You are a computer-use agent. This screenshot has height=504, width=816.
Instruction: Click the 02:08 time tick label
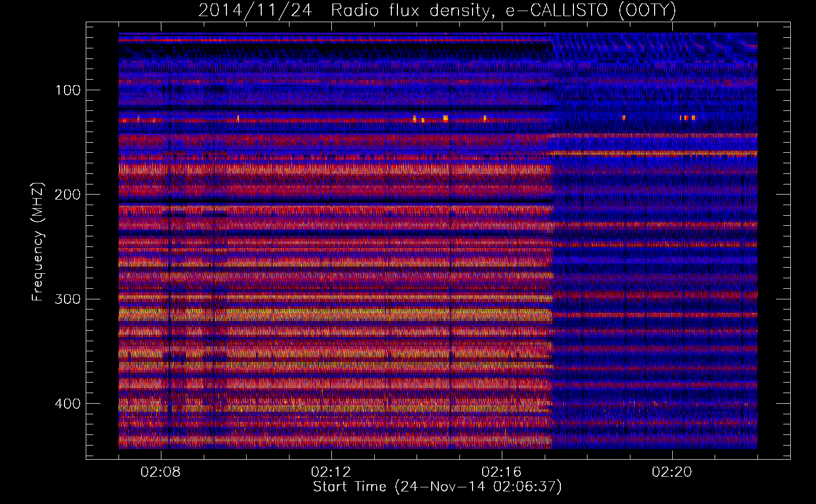click(161, 472)
